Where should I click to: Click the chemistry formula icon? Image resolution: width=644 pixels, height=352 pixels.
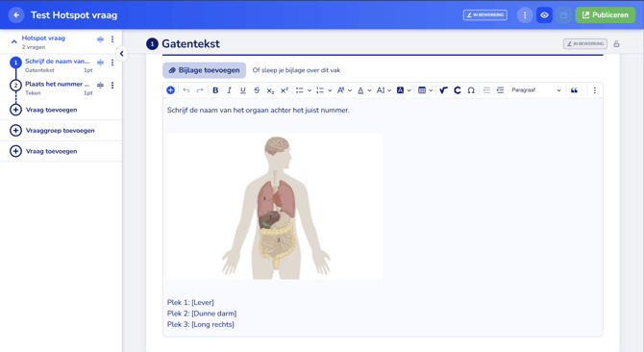(458, 90)
